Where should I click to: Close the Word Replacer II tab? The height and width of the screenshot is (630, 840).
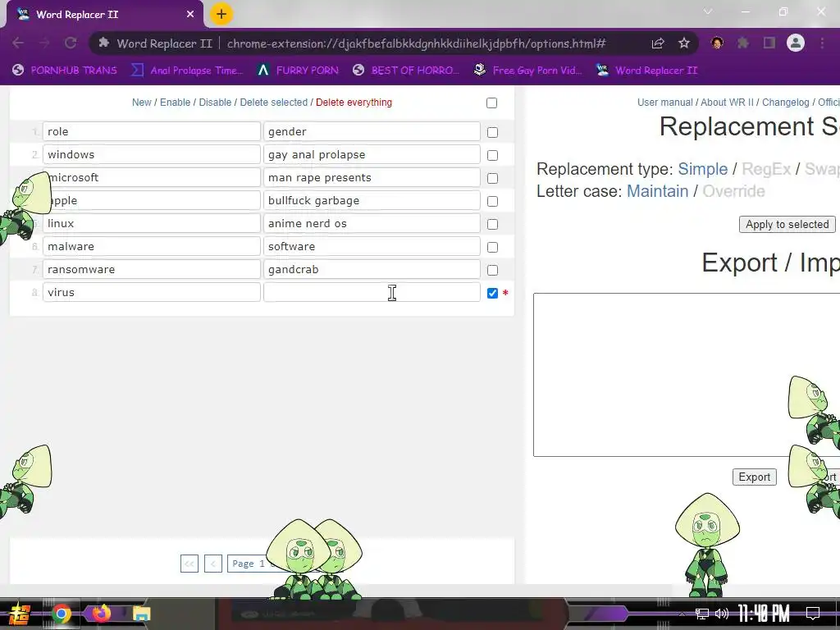(x=190, y=15)
